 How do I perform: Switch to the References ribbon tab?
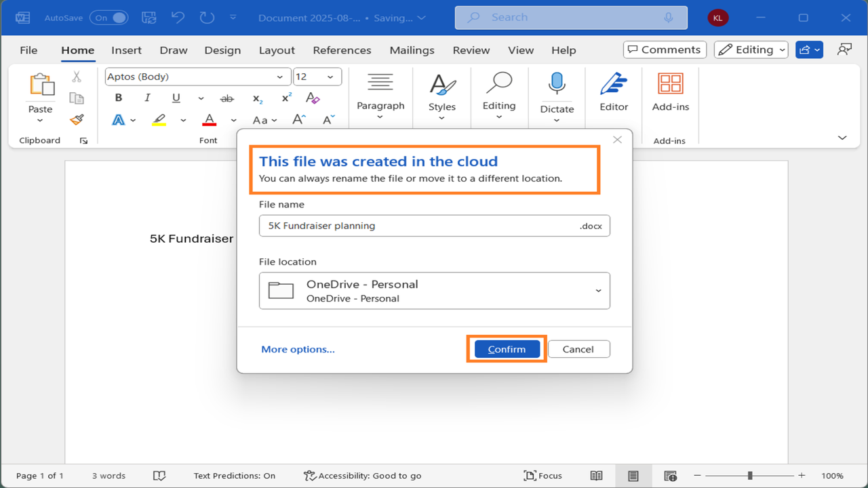(342, 50)
